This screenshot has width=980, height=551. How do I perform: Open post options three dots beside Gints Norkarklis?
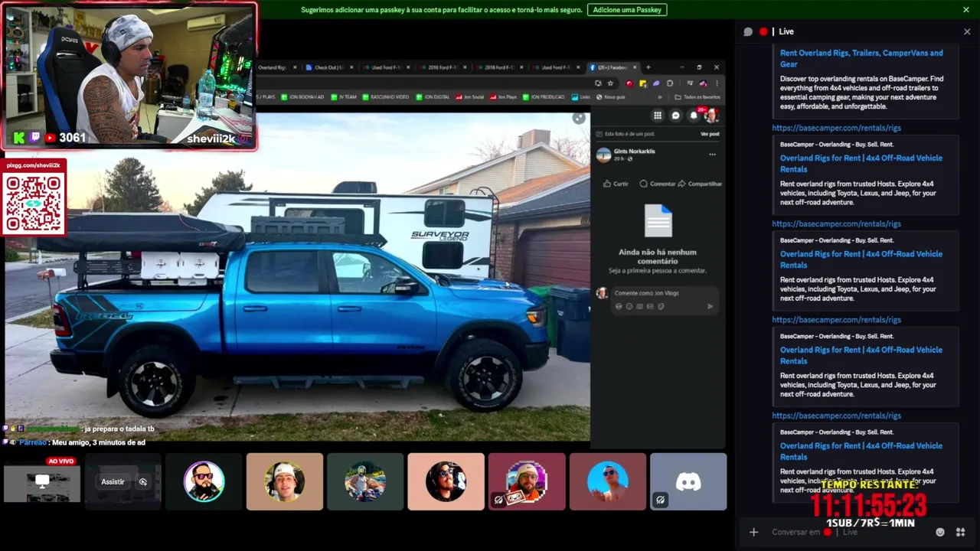click(x=712, y=155)
